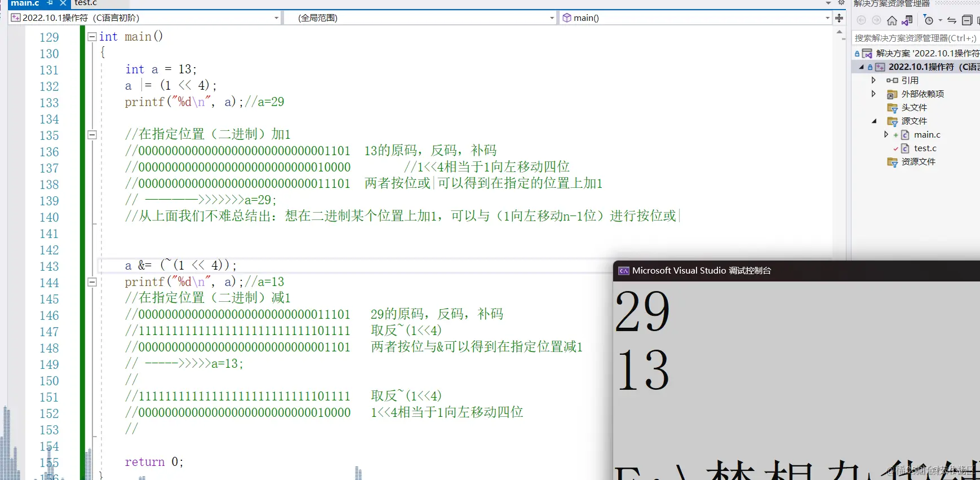Click the 头文件 filter folder icon
This screenshot has width=980, height=480.
click(x=892, y=108)
